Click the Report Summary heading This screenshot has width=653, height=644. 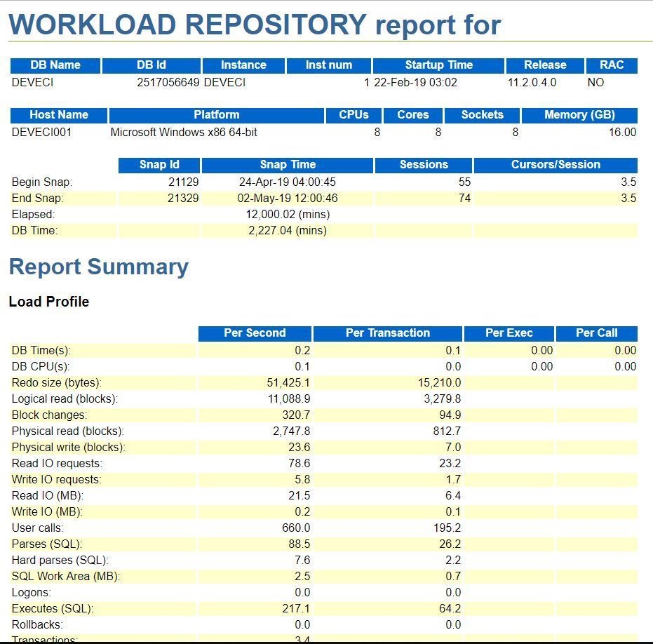click(x=99, y=267)
